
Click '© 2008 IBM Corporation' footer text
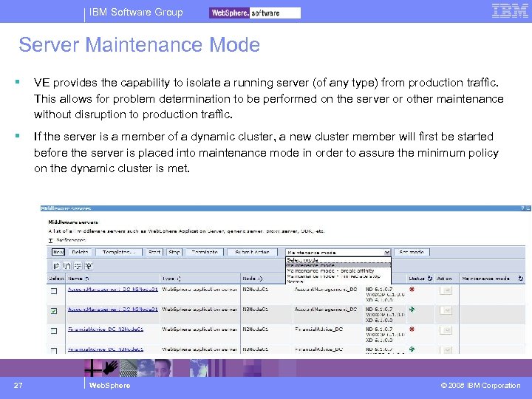click(x=480, y=386)
